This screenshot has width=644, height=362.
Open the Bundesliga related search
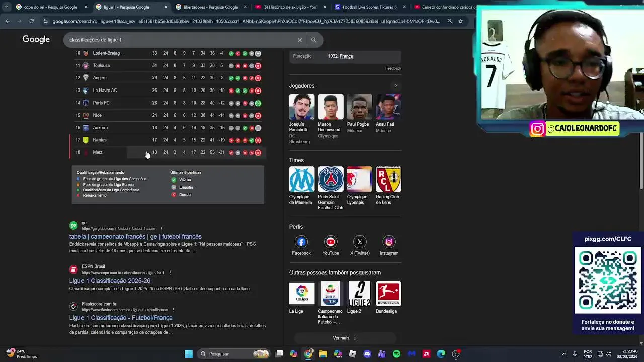pos(388,293)
